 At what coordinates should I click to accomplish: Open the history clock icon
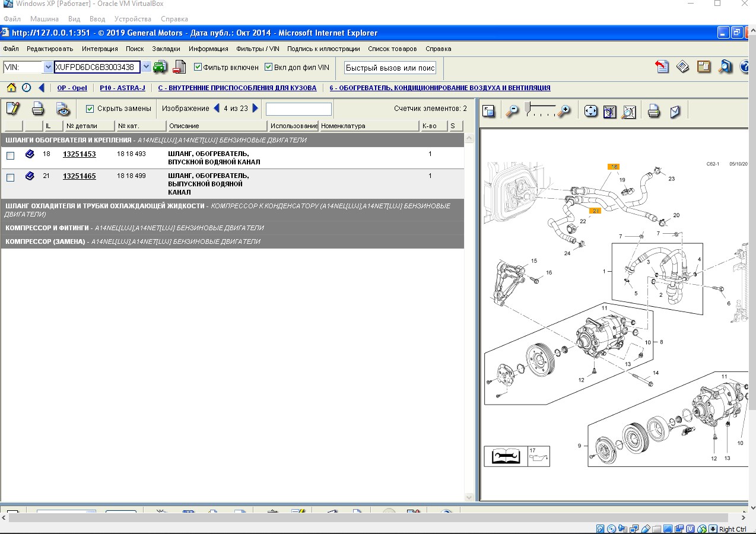pos(27,88)
